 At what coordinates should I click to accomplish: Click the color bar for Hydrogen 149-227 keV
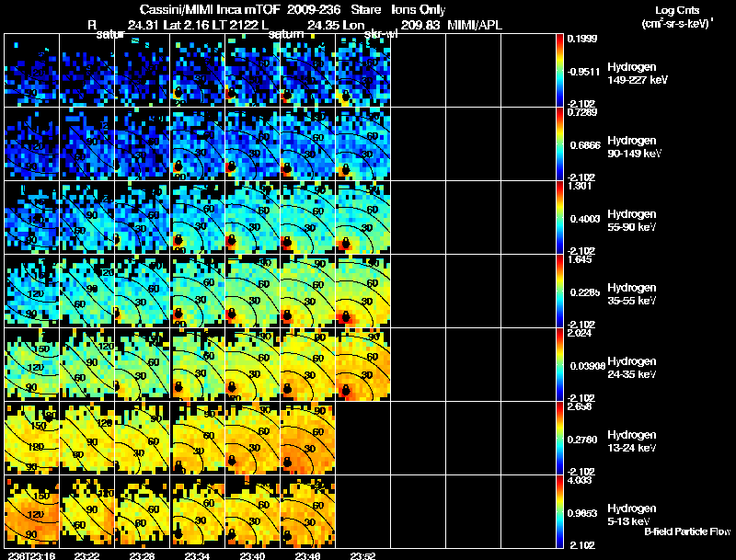click(559, 71)
